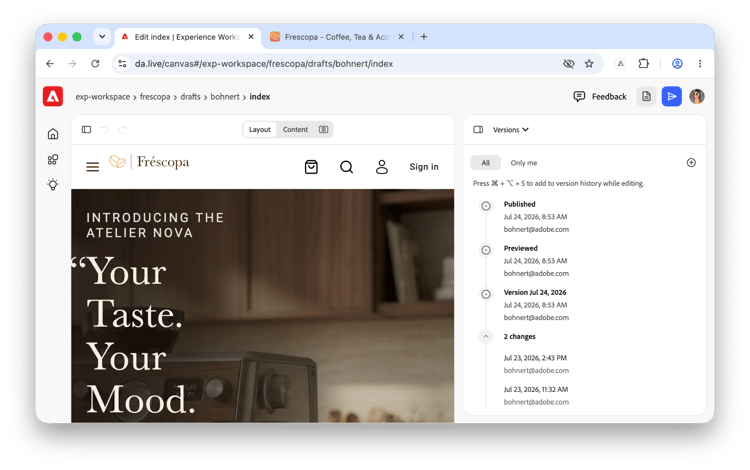Click the Feedback button
Image resolution: width=750 pixels, height=470 pixels.
[600, 97]
